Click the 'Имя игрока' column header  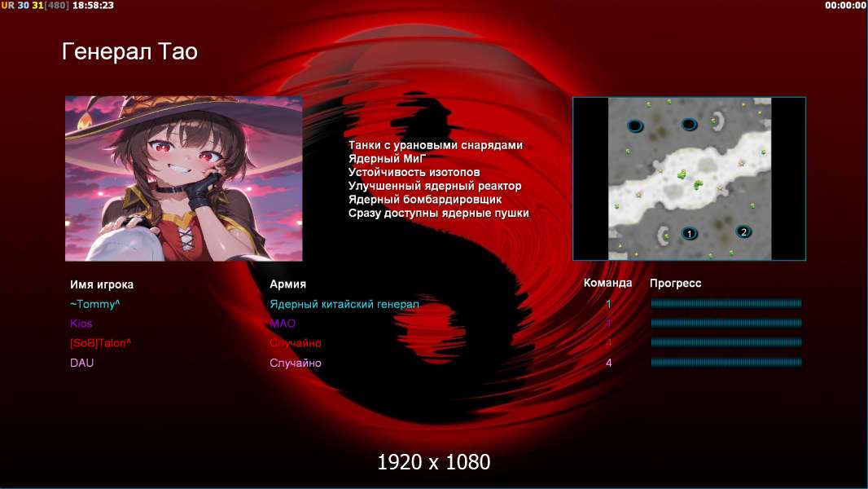[101, 284]
